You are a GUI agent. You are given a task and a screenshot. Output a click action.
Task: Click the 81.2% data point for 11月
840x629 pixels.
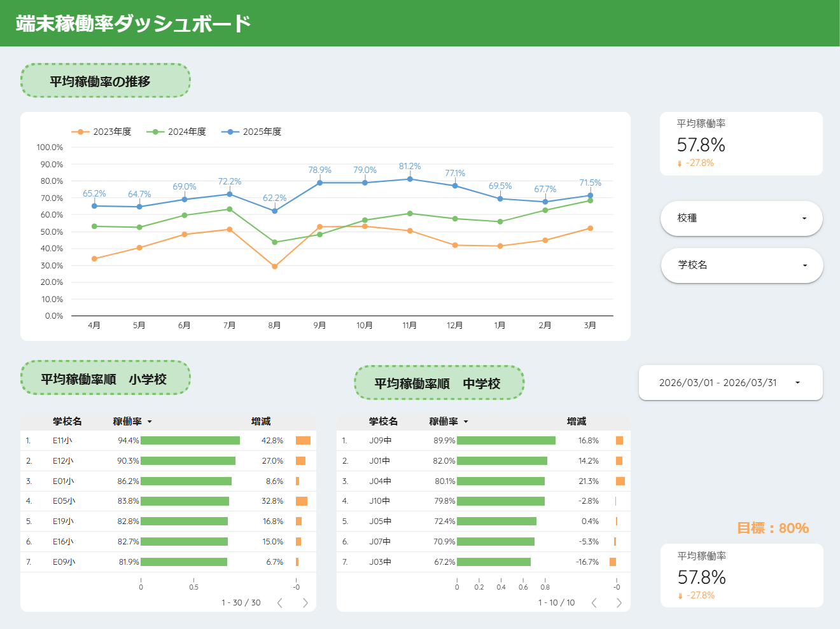pyautogui.click(x=410, y=179)
